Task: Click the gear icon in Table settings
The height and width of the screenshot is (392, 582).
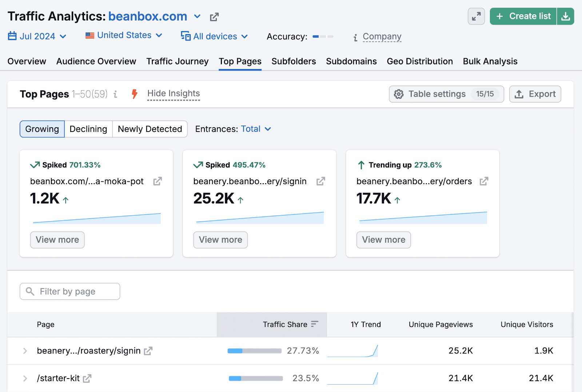Action: pyautogui.click(x=399, y=94)
